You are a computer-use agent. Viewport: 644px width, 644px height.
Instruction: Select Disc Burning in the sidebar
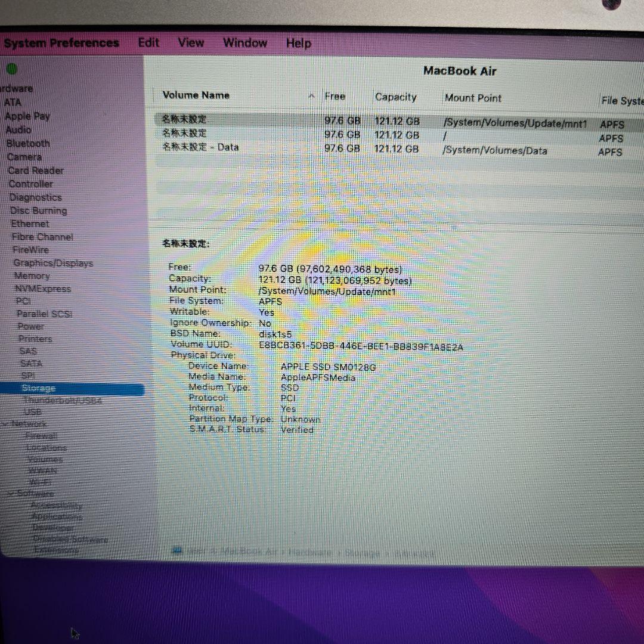click(38, 210)
